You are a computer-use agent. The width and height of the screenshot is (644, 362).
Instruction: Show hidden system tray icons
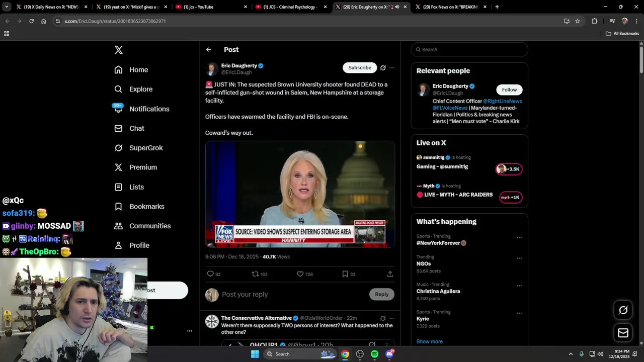[x=571, y=354]
